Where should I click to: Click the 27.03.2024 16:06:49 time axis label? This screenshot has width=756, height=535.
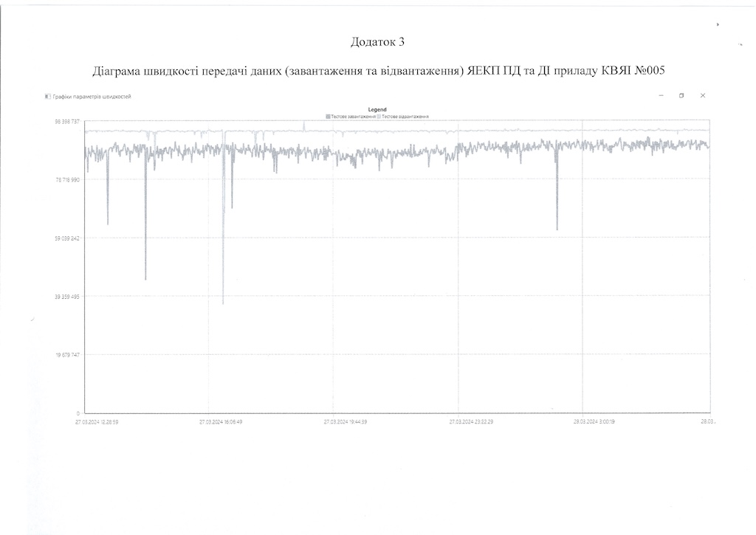click(x=220, y=422)
